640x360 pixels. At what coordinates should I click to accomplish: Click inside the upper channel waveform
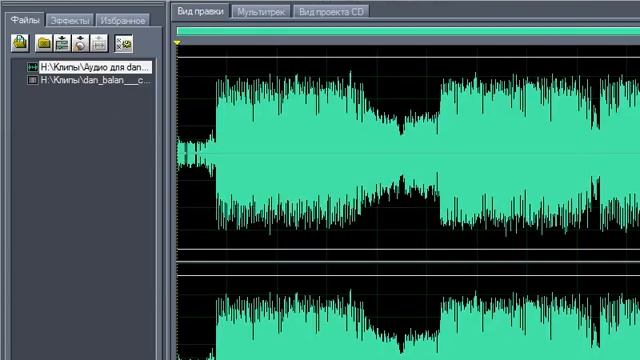click(408, 153)
